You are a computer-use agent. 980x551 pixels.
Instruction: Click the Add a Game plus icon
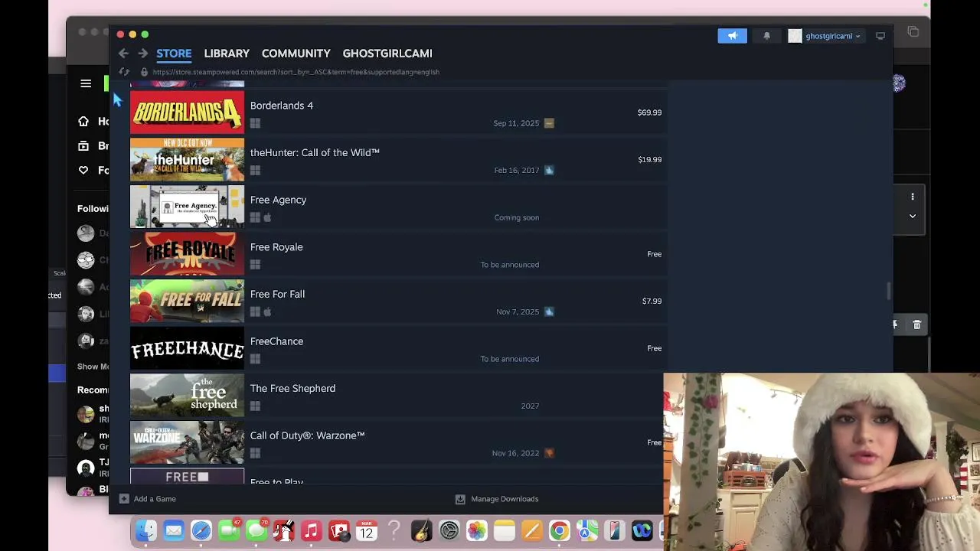[124, 499]
